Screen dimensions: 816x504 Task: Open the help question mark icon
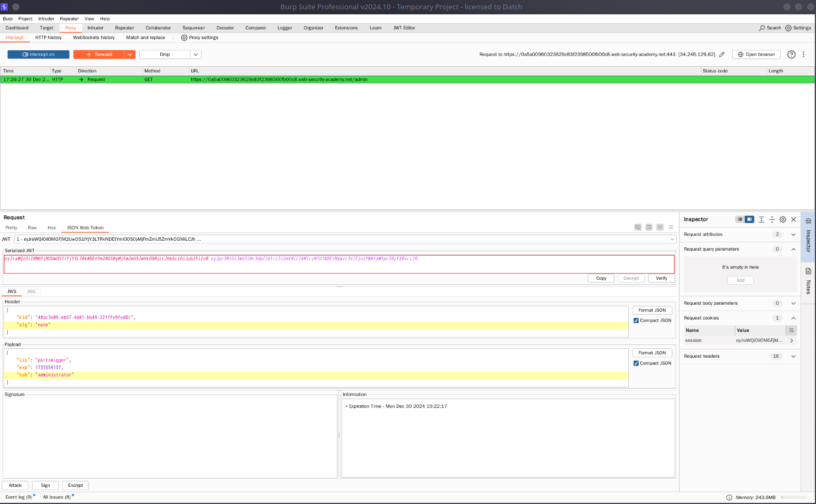click(x=791, y=54)
